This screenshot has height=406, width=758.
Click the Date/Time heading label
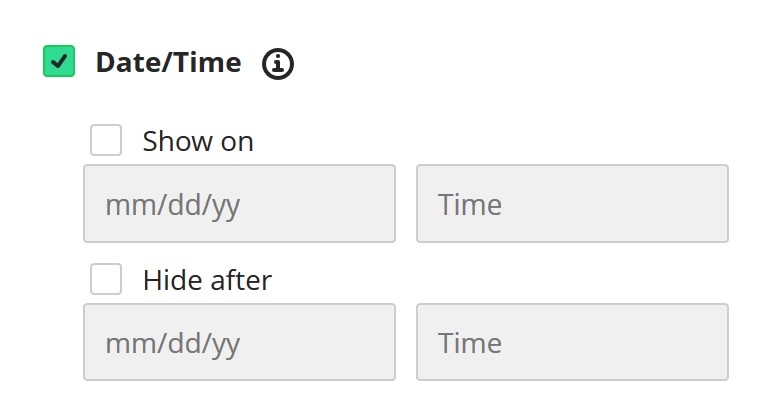point(168,63)
